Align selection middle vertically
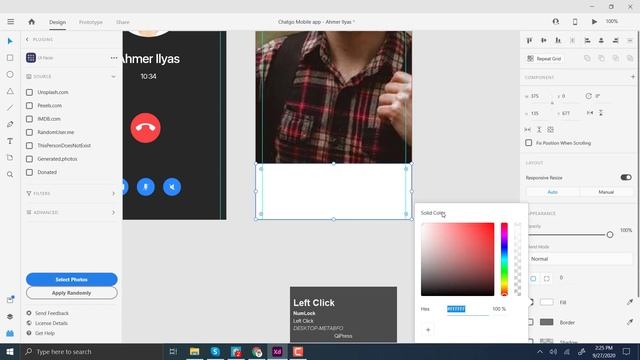 [544, 40]
